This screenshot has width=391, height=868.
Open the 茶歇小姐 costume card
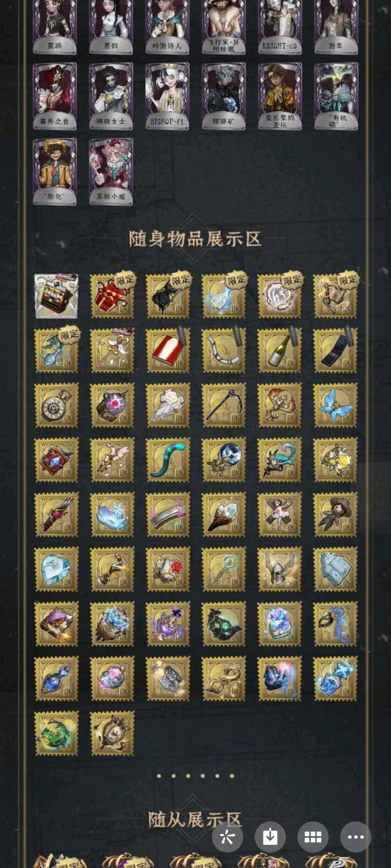coord(111,172)
